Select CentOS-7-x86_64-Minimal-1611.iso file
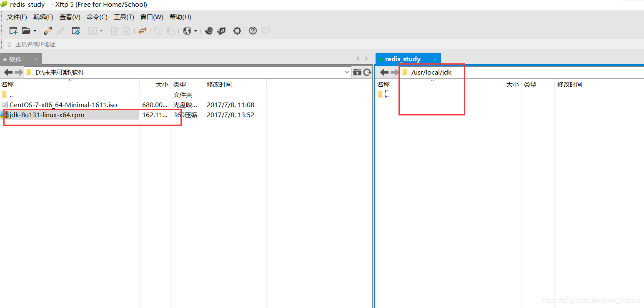Image resolution: width=644 pixels, height=308 pixels. 63,105
